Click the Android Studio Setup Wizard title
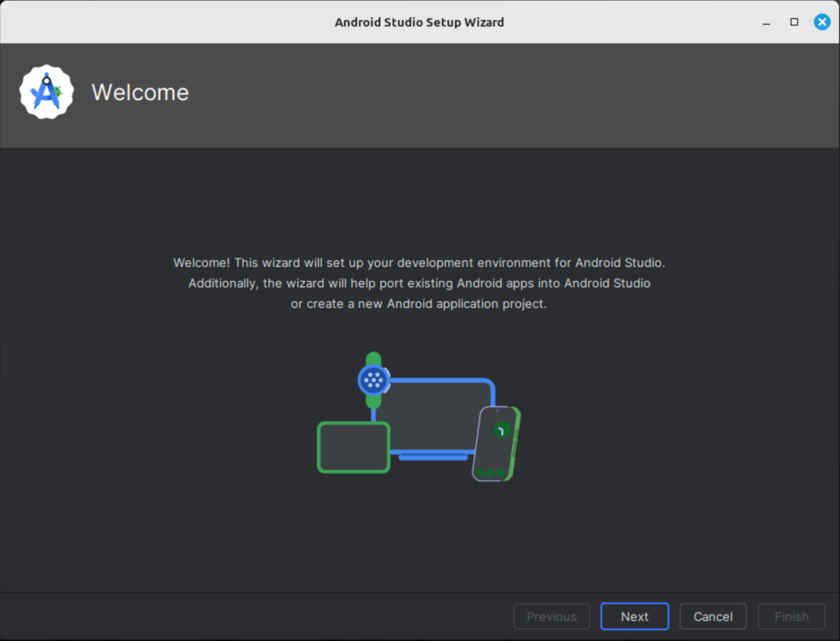The width and height of the screenshot is (840, 641). point(419,22)
